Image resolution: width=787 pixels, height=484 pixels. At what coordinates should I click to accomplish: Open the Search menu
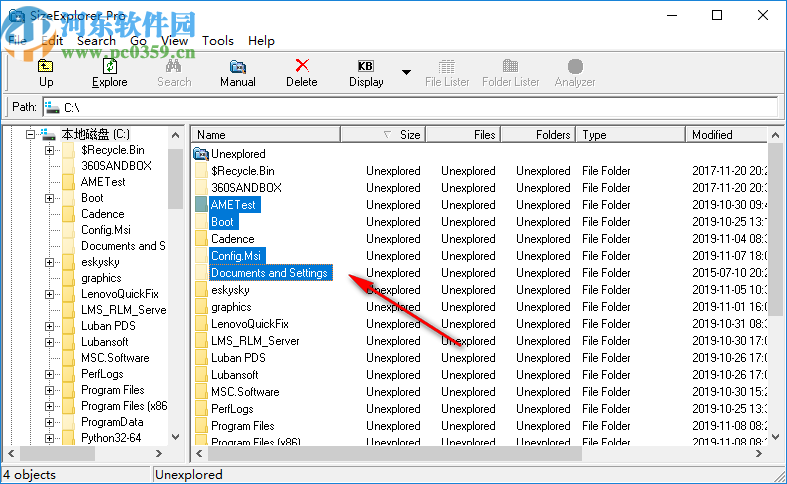click(96, 41)
